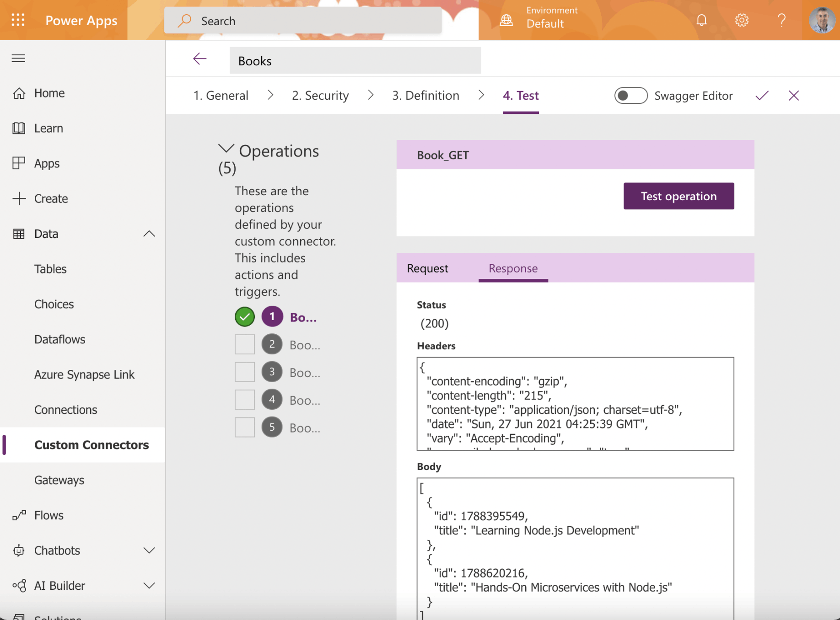This screenshot has height=620, width=840.
Task: Open the Environment globe icon
Action: (x=506, y=21)
